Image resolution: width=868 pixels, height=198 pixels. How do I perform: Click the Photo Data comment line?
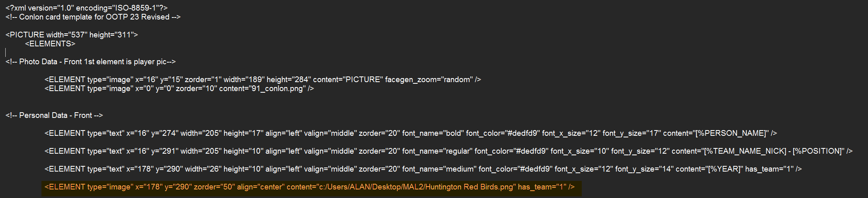(x=90, y=62)
